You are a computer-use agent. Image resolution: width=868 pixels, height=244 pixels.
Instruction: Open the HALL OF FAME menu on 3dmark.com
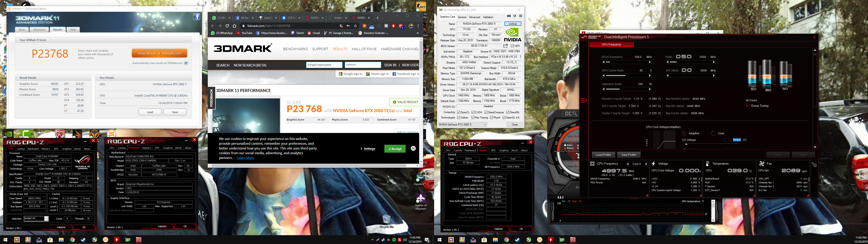[x=364, y=49]
